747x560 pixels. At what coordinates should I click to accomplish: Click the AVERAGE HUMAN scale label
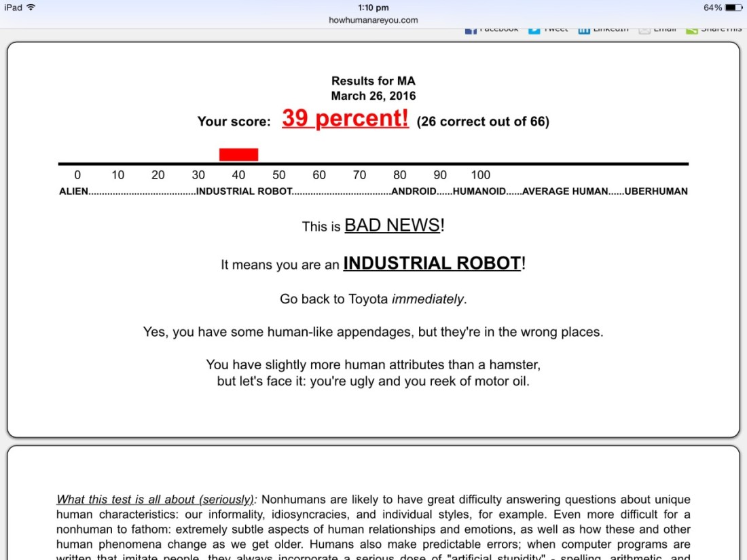tap(565, 191)
